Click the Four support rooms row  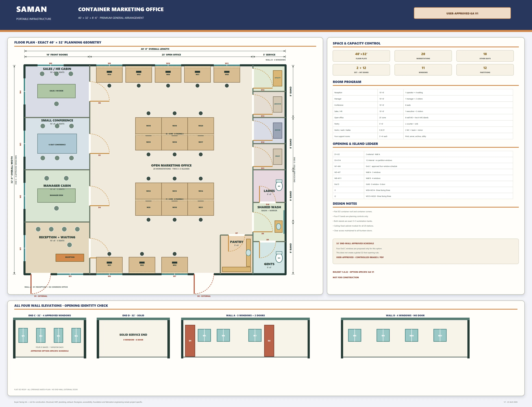click(x=423, y=136)
